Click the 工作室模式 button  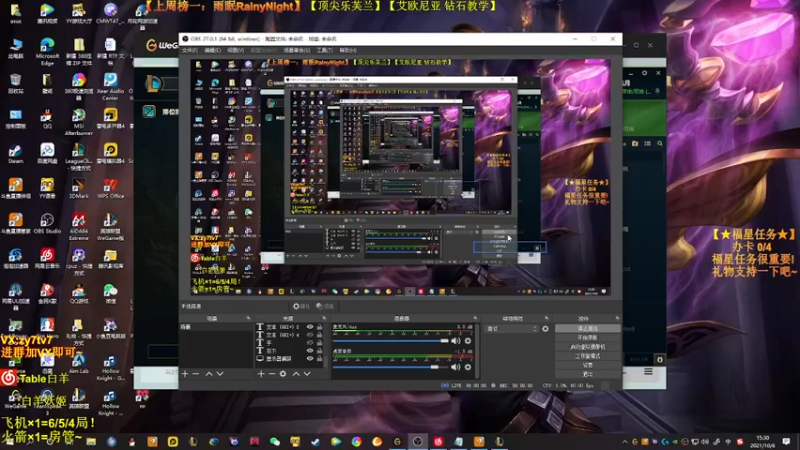pyautogui.click(x=588, y=356)
